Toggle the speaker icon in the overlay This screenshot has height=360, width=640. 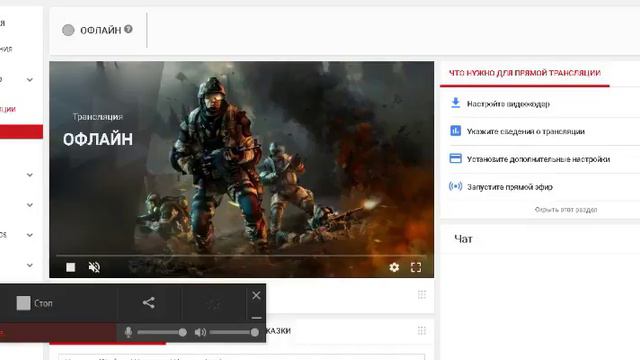(200, 332)
